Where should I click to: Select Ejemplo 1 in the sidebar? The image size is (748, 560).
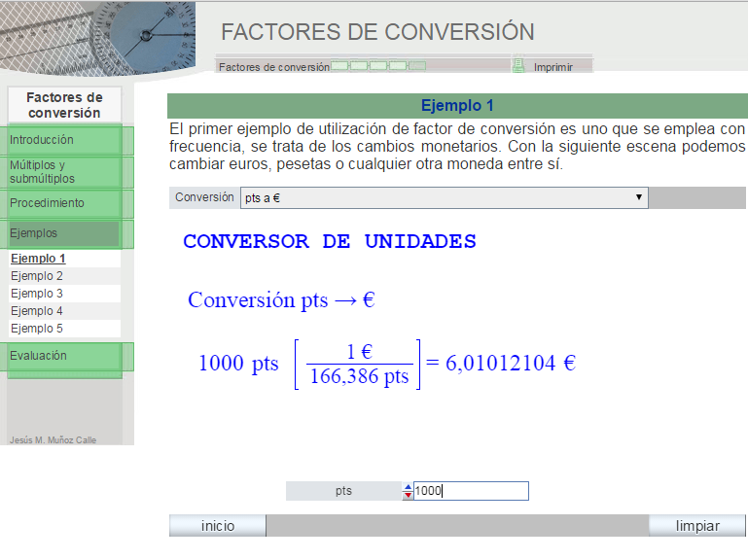click(x=38, y=259)
